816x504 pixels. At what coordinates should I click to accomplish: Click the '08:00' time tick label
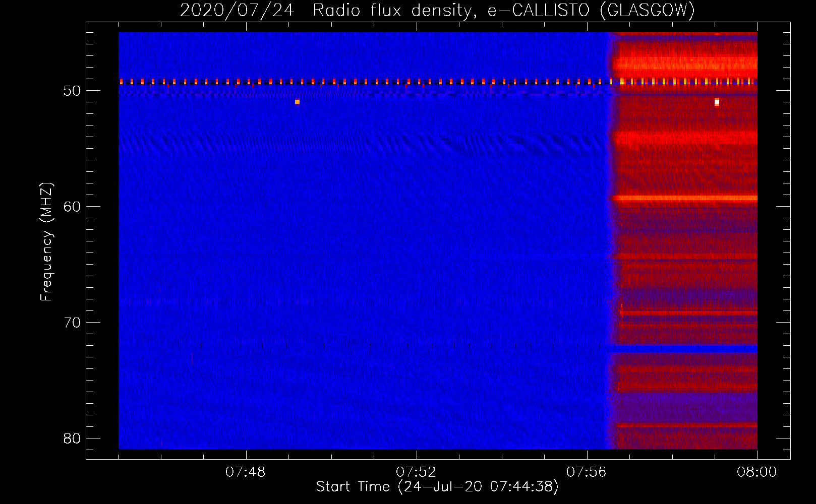pyautogui.click(x=756, y=472)
